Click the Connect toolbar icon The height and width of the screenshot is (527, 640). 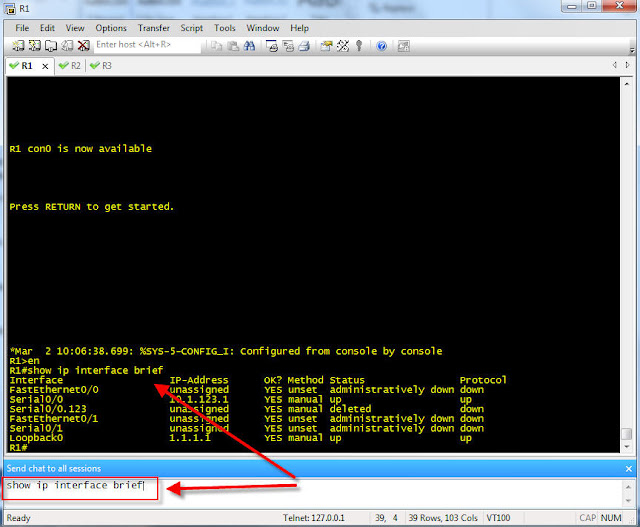coord(18,46)
